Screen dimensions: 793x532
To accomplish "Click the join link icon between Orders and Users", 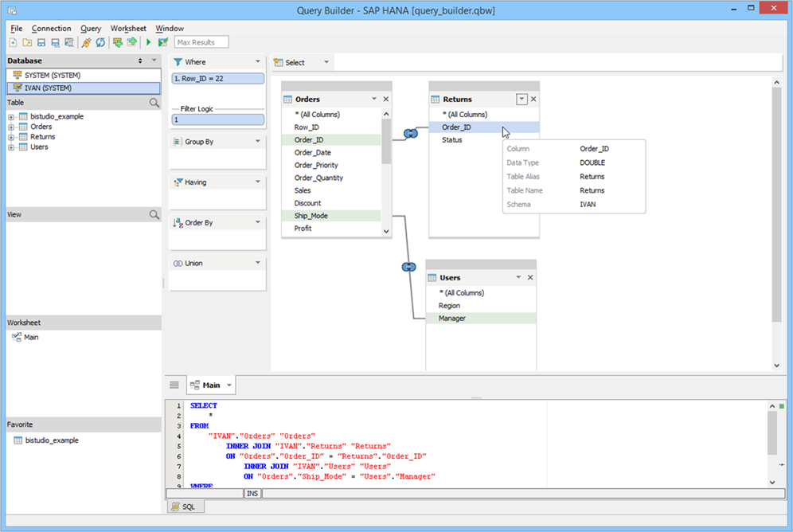I will point(408,267).
